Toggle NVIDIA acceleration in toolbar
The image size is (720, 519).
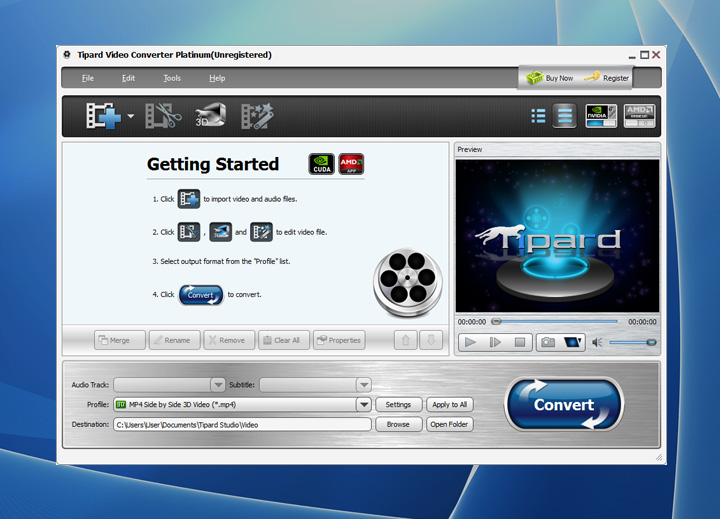[x=601, y=116]
